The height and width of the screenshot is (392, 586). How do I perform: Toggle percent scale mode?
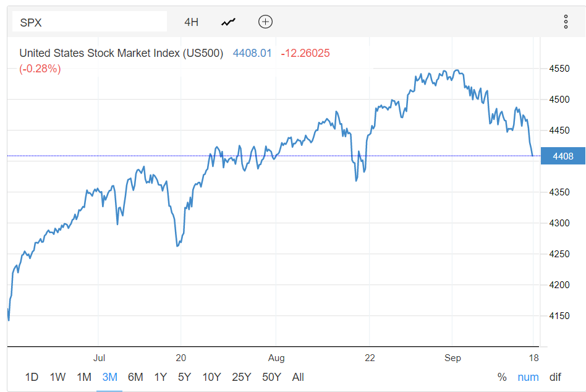pos(502,377)
